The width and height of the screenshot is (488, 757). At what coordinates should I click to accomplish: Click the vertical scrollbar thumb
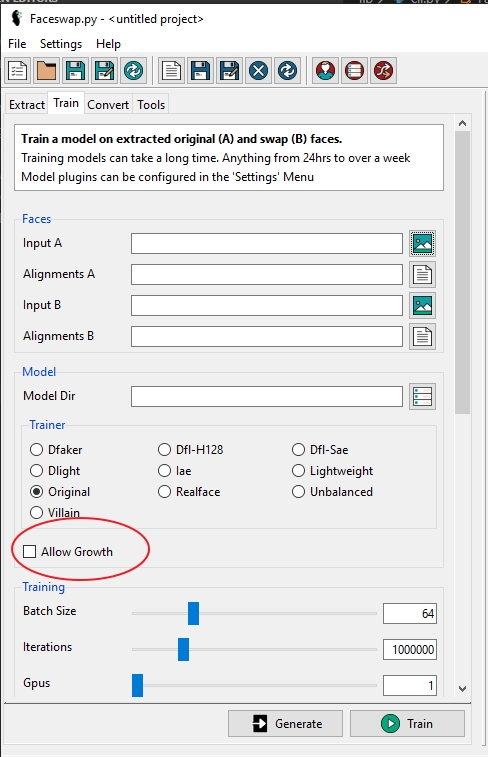click(462, 272)
